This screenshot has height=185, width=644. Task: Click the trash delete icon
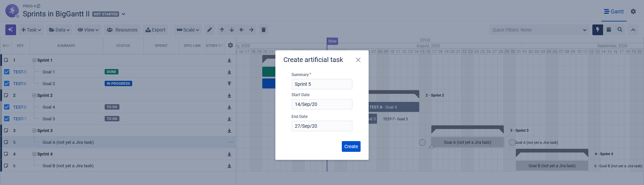click(x=264, y=30)
